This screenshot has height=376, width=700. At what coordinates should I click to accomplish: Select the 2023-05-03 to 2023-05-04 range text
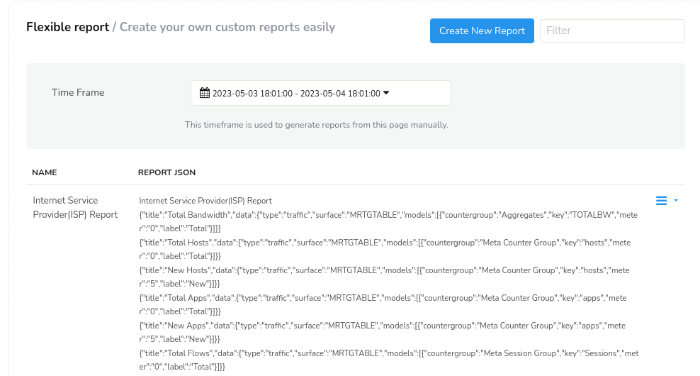pyautogui.click(x=296, y=93)
